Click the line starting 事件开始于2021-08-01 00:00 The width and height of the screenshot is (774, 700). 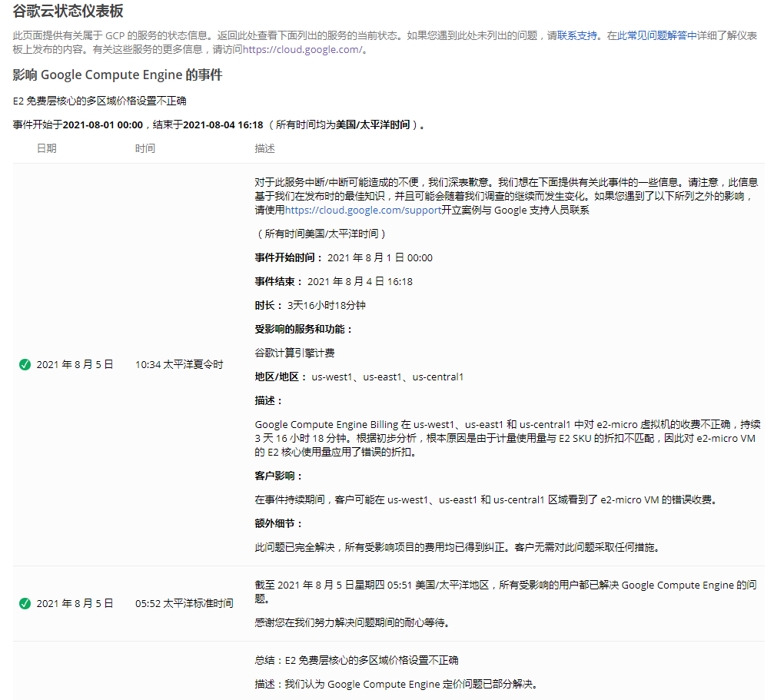218,124
